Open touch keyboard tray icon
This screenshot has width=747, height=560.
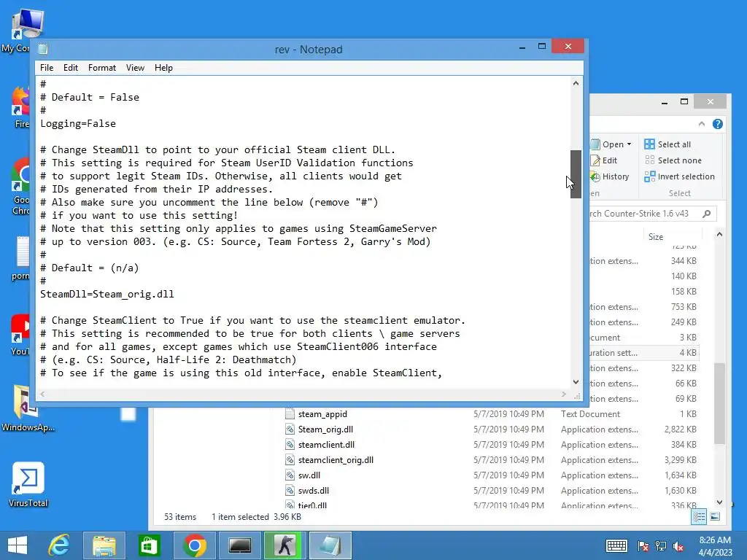point(616,546)
